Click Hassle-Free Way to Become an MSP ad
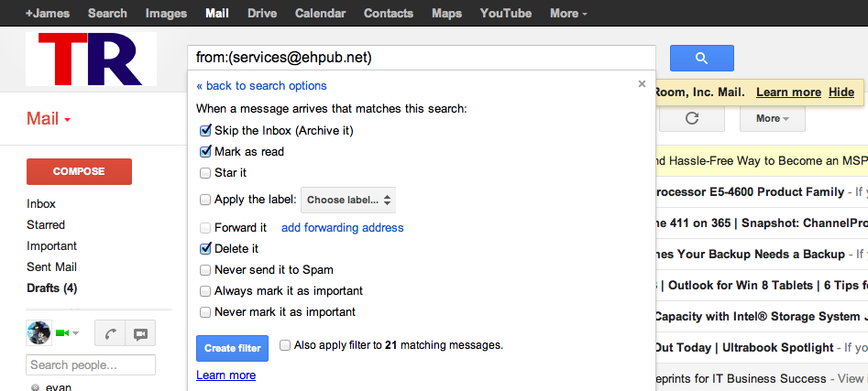The height and width of the screenshot is (391, 868). point(761,161)
